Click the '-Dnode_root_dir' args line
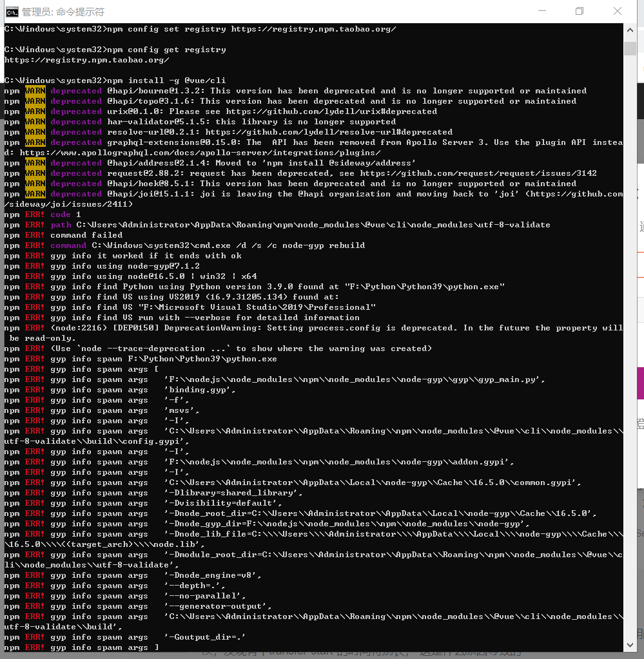Screen dimensions: 644x659 point(300,513)
